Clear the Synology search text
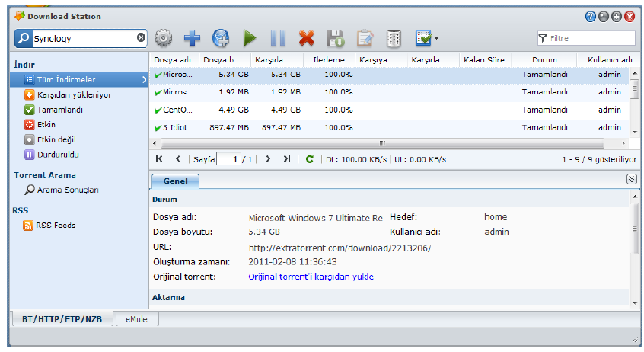Viewport: 644px width, 352px height. pyautogui.click(x=141, y=37)
